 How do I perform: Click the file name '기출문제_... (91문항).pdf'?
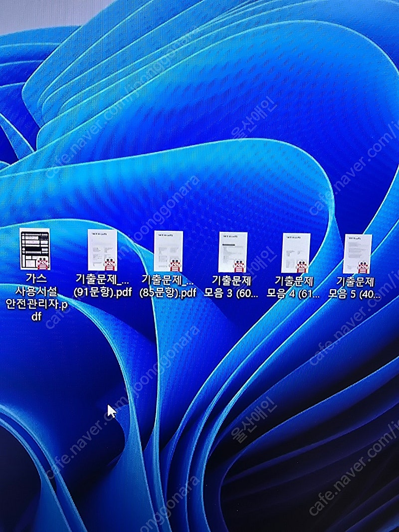[x=102, y=286]
